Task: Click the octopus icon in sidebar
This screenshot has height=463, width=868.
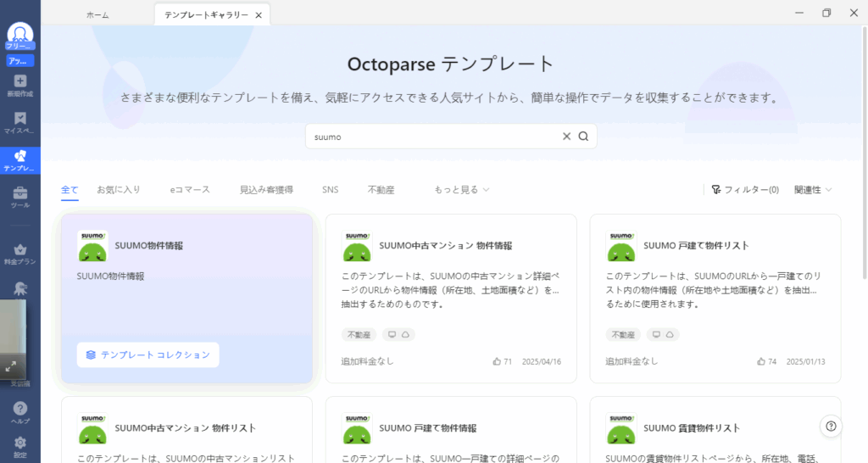Action: [20, 287]
